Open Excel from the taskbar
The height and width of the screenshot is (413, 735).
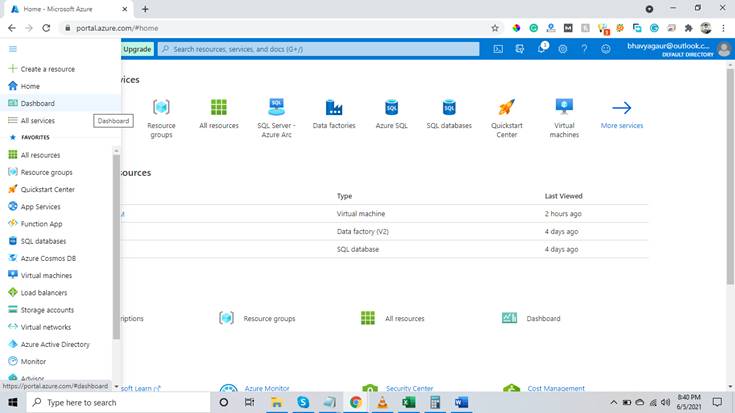(x=408, y=402)
